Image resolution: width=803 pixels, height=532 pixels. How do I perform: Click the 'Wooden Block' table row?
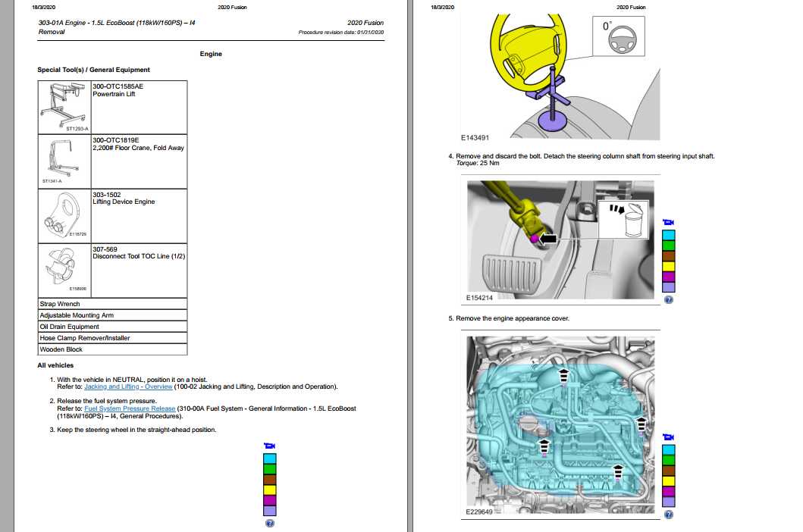tap(113, 349)
